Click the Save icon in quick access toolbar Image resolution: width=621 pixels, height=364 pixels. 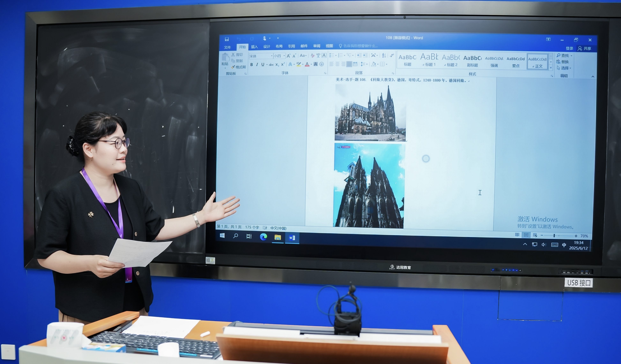[227, 39]
